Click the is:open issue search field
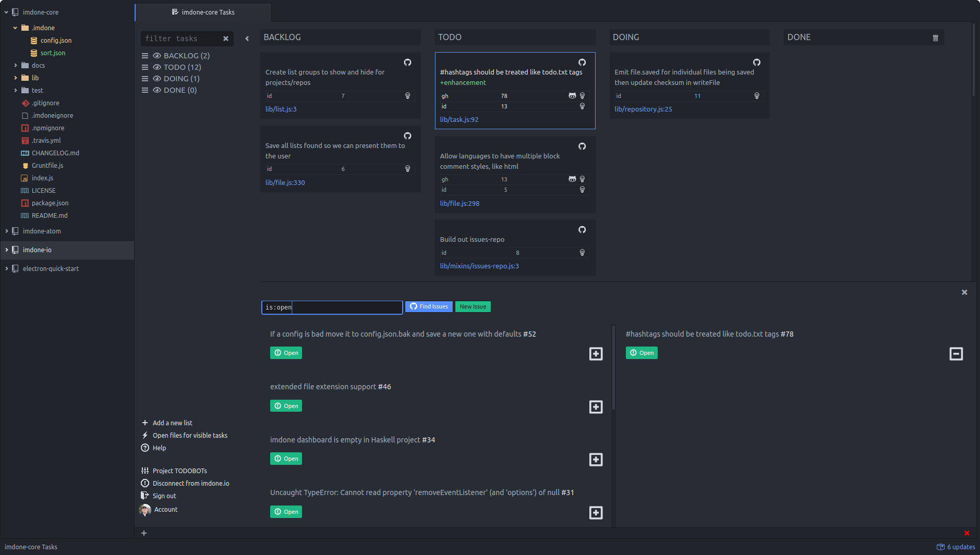Image resolution: width=980 pixels, height=555 pixels. [332, 307]
